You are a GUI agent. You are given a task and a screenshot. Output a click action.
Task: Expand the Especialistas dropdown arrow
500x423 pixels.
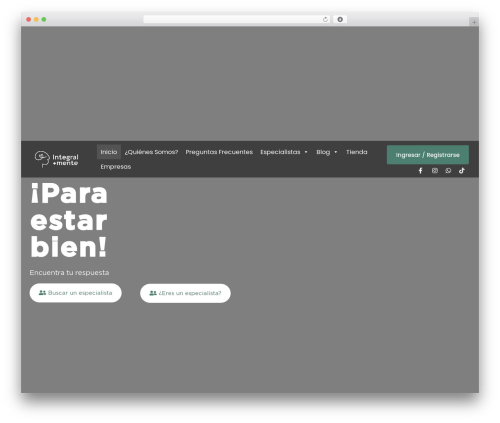306,152
